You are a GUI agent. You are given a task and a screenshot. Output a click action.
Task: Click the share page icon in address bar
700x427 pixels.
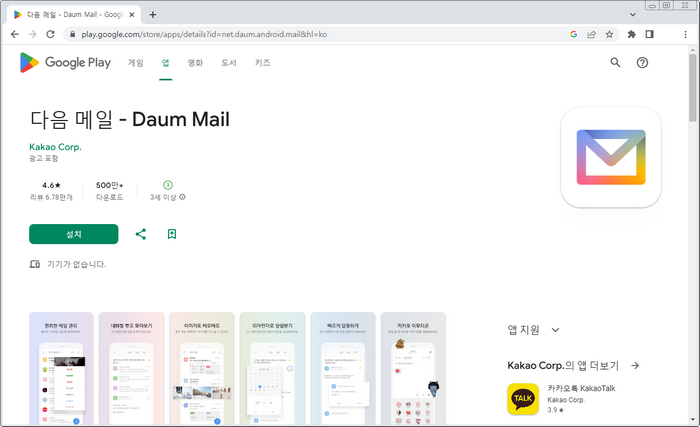point(592,34)
